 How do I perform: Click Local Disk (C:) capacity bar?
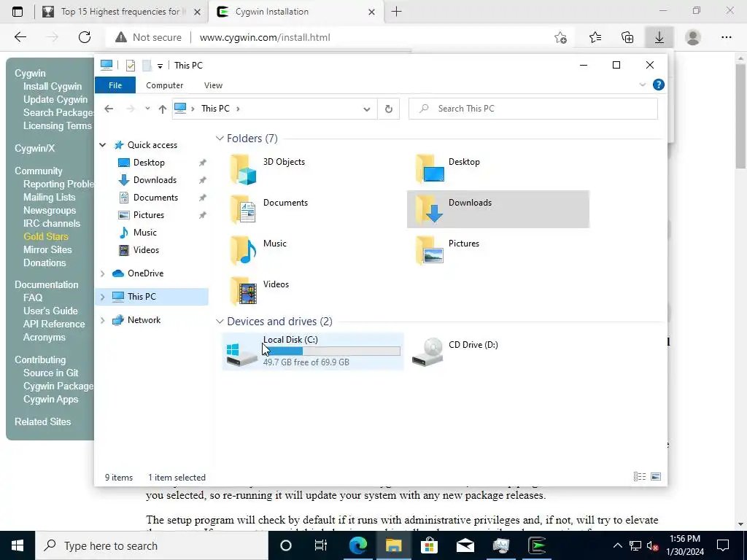point(332,351)
